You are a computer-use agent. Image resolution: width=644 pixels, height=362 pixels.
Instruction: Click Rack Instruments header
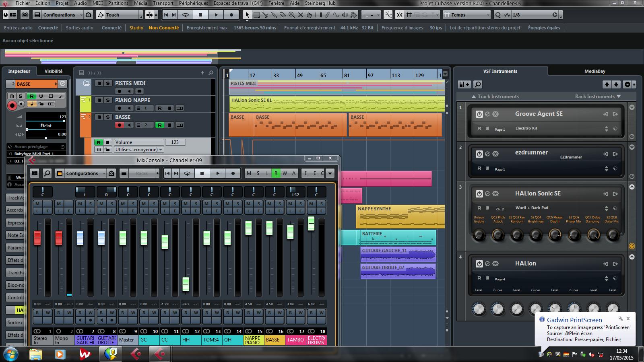click(x=598, y=97)
